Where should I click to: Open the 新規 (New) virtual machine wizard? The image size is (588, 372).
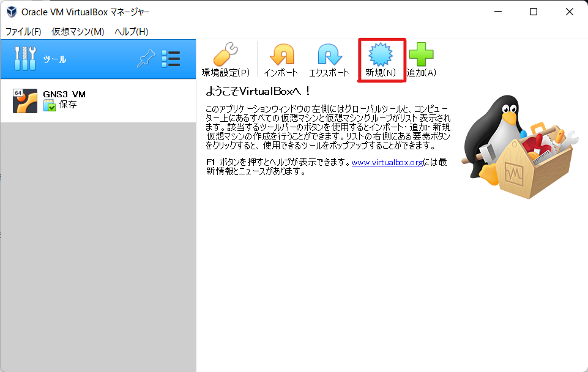381,59
